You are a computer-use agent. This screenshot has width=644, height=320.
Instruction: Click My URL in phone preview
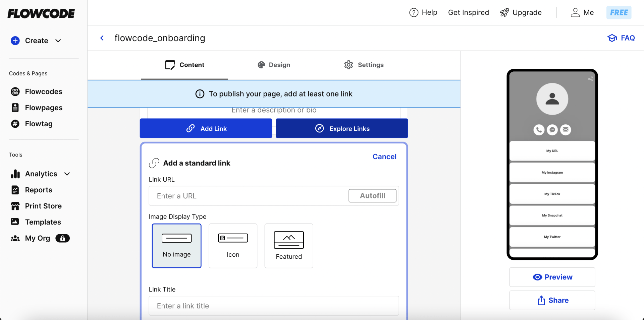tap(552, 151)
